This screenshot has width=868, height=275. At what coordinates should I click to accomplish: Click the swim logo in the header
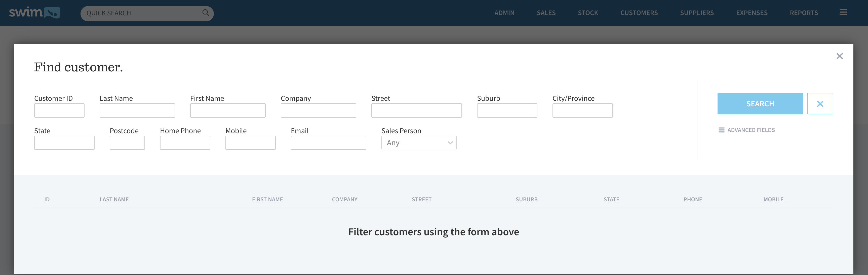click(34, 13)
